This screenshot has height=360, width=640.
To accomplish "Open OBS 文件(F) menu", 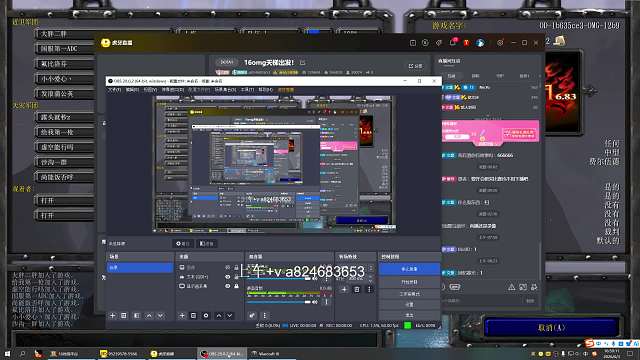I will tap(114, 90).
